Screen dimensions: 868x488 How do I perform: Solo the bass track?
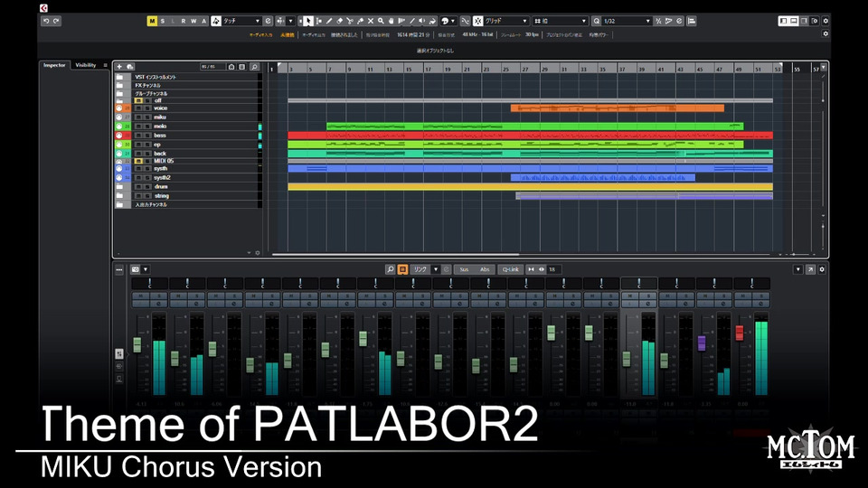pyautogui.click(x=147, y=135)
